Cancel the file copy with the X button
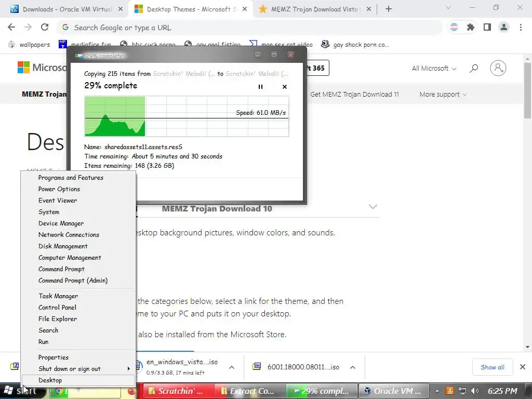 [x=285, y=87]
